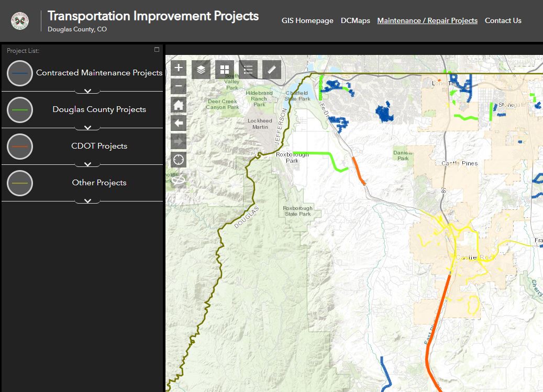The image size is (543, 392).
Task: Open the Basemap Gallery grid icon
Action: pos(225,69)
